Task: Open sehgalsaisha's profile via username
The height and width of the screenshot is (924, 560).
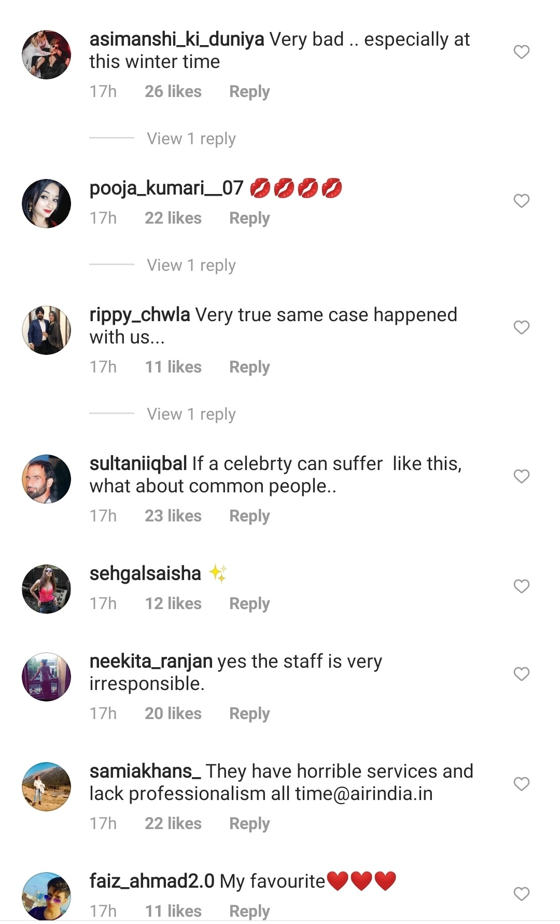Action: [145, 574]
